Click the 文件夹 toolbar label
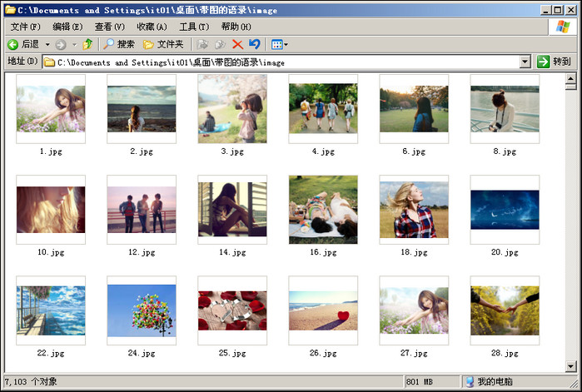The height and width of the screenshot is (392, 582). [x=171, y=44]
